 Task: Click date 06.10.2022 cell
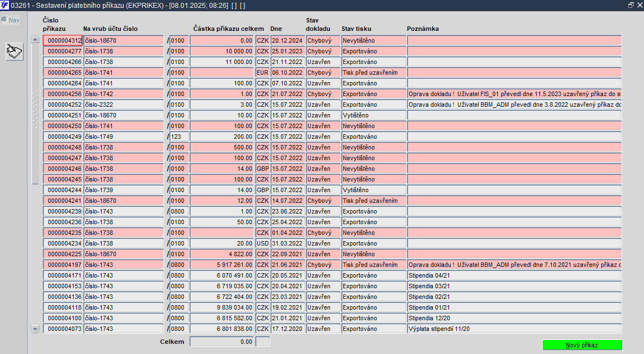pyautogui.click(x=288, y=72)
